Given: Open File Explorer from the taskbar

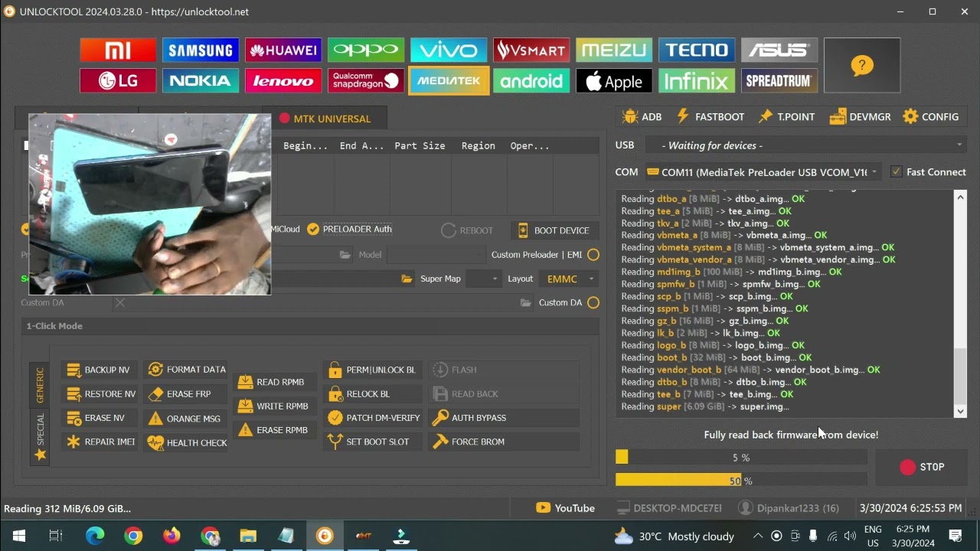Looking at the screenshot, I should (x=248, y=536).
